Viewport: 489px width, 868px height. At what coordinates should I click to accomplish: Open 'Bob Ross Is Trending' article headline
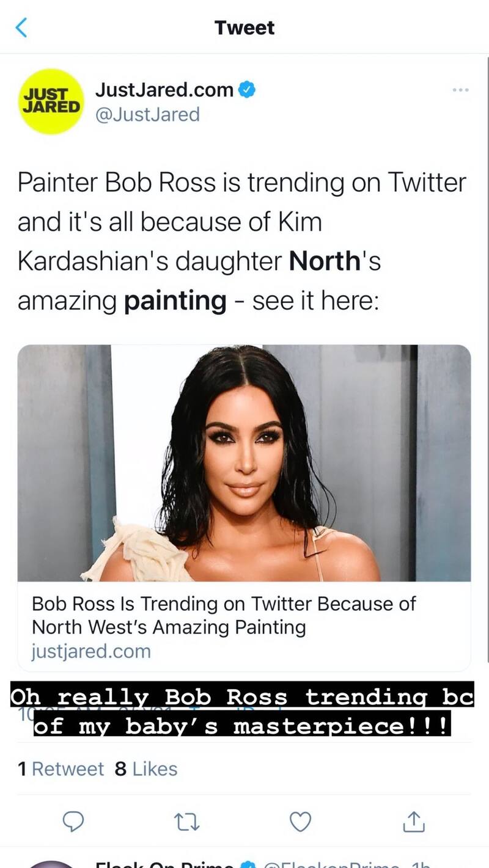click(223, 615)
